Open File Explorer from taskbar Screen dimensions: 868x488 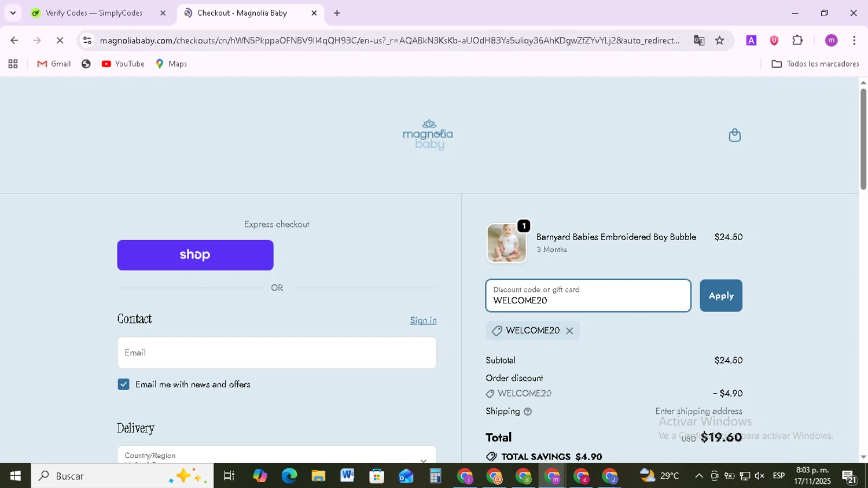[x=318, y=476]
